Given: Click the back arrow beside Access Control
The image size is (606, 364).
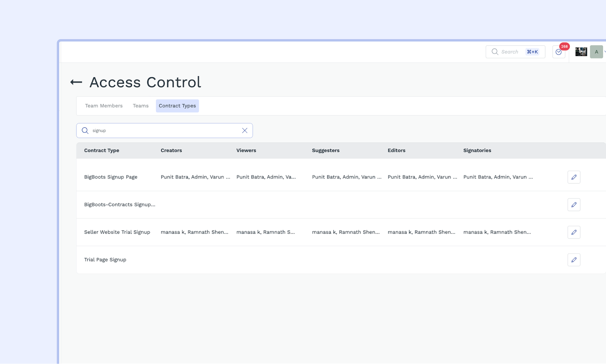Looking at the screenshot, I should [76, 82].
